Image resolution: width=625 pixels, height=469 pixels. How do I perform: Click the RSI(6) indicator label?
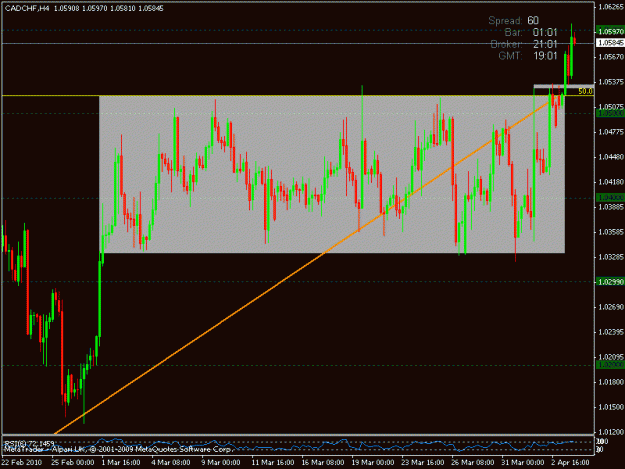29,443
